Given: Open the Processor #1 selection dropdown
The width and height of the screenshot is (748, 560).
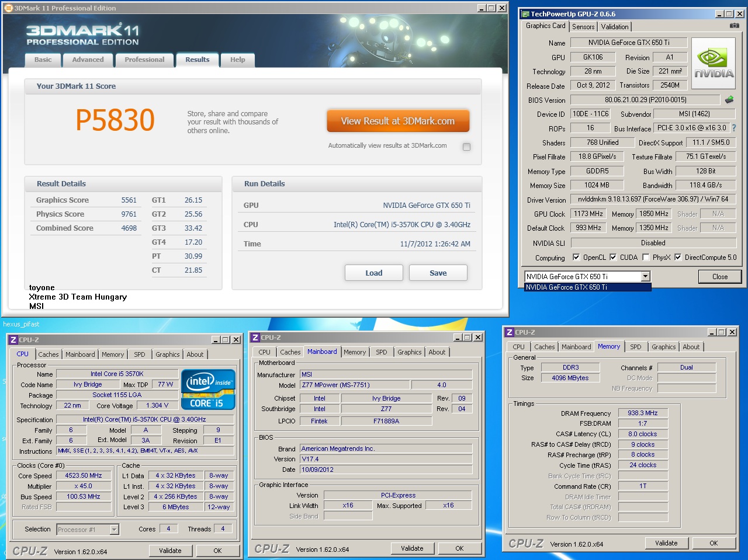Looking at the screenshot, I should tap(115, 530).
